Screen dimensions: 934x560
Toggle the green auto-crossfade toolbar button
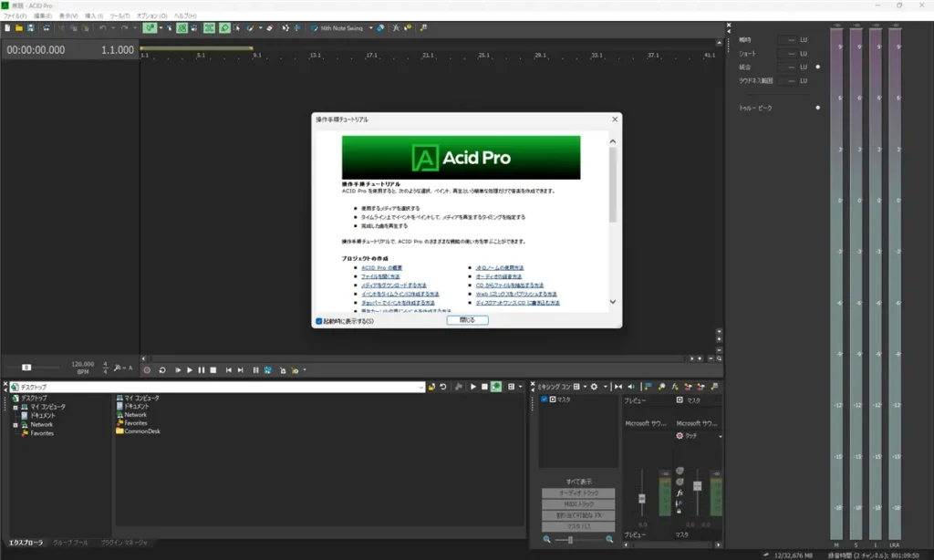[x=209, y=28]
